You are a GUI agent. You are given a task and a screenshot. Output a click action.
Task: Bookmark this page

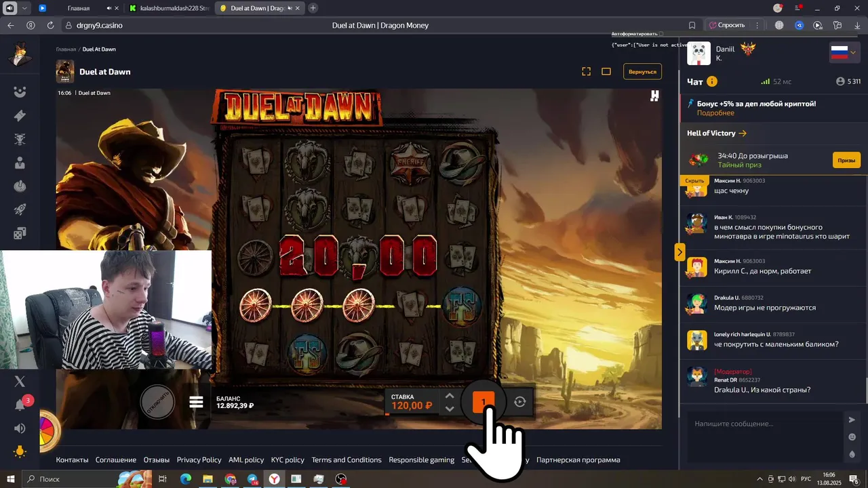click(x=692, y=25)
